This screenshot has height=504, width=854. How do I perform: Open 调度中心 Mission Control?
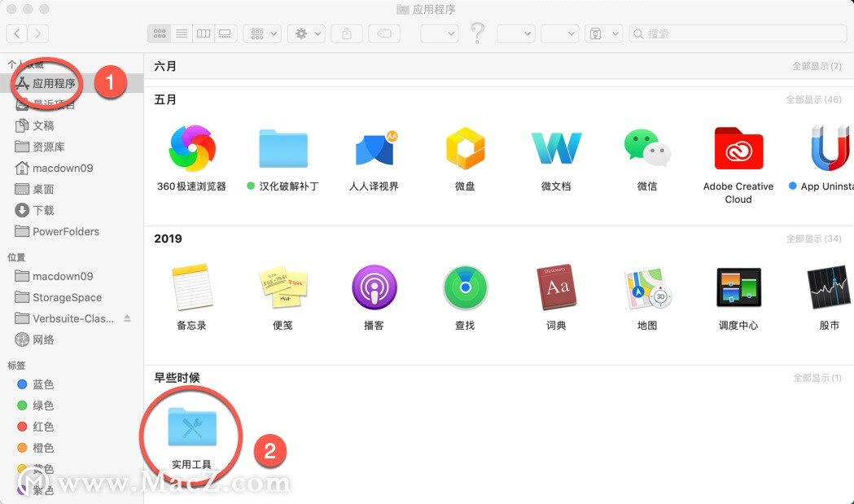pyautogui.click(x=738, y=287)
